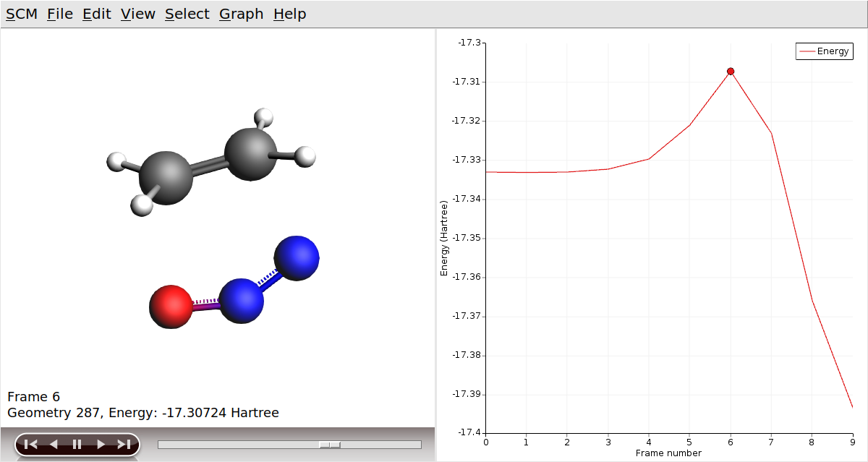Pause the movie playback

(x=77, y=445)
